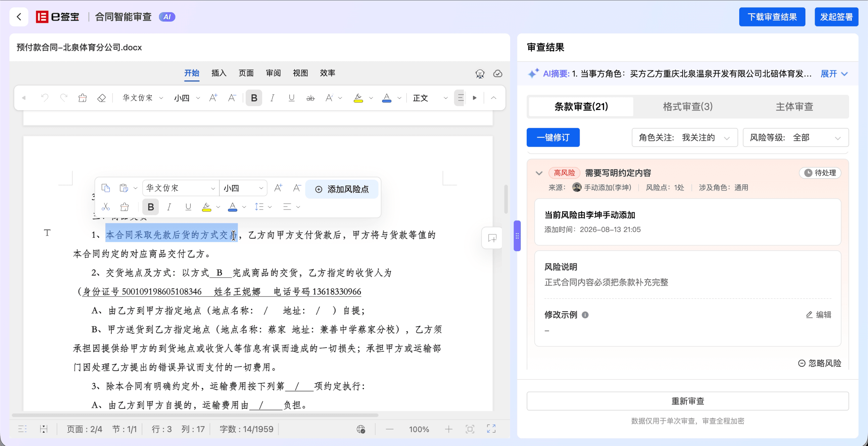Clear formatting with the eraser icon
The width and height of the screenshot is (868, 446).
(101, 98)
